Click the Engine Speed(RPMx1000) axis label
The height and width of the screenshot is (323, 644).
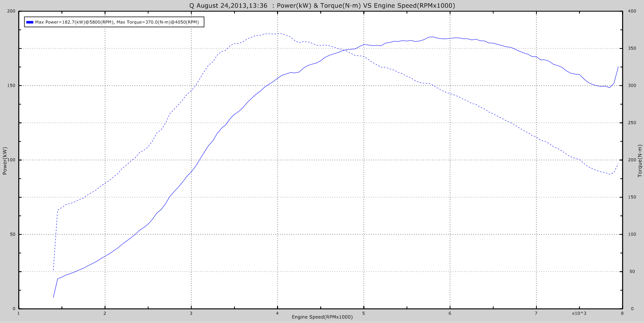point(322,317)
